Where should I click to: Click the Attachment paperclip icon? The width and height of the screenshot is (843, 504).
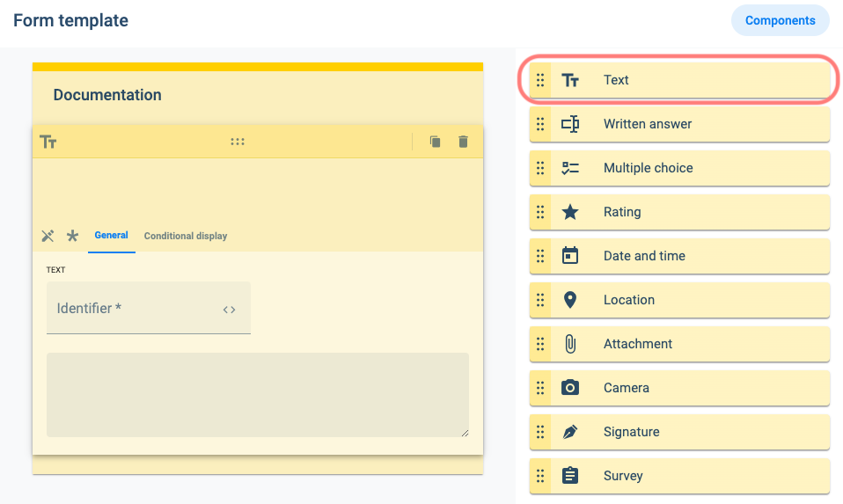[570, 344]
